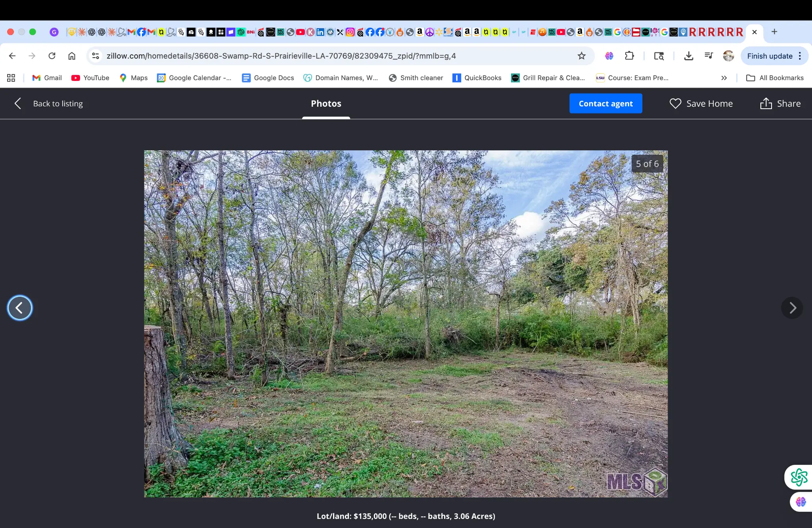Expand the bookmarks overflow chevron
Viewport: 812px width, 528px height.
[724, 78]
